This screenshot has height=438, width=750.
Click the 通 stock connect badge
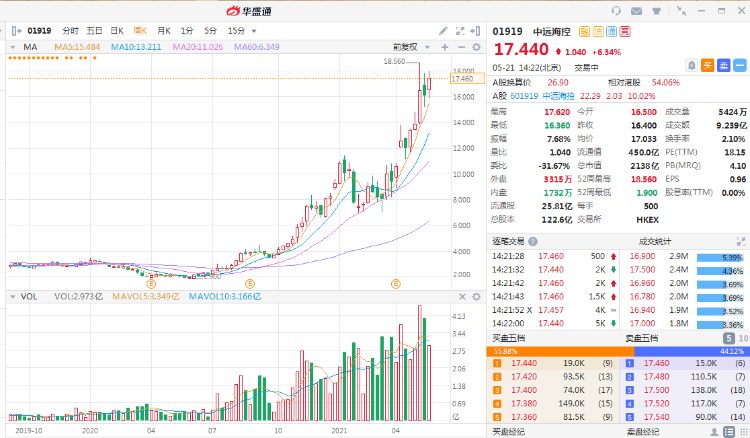pos(611,32)
